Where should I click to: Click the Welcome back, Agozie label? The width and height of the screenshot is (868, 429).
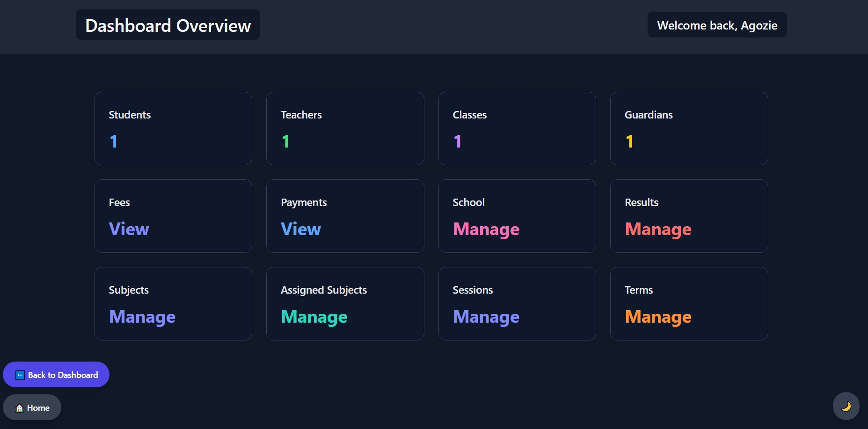coord(717,25)
